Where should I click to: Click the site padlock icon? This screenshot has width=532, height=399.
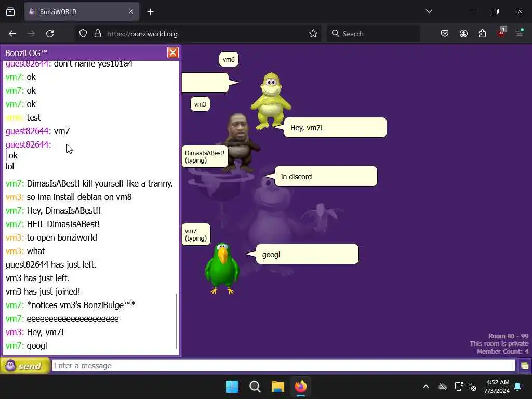click(98, 34)
